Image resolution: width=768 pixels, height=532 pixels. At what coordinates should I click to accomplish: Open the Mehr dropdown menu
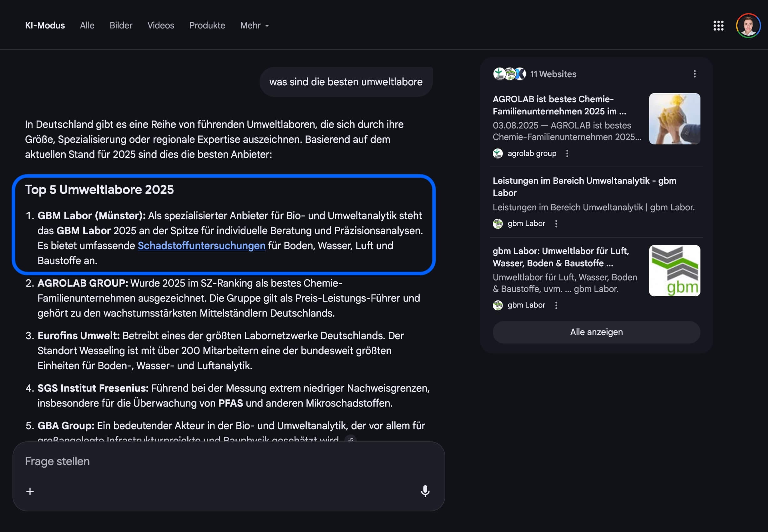click(x=254, y=25)
